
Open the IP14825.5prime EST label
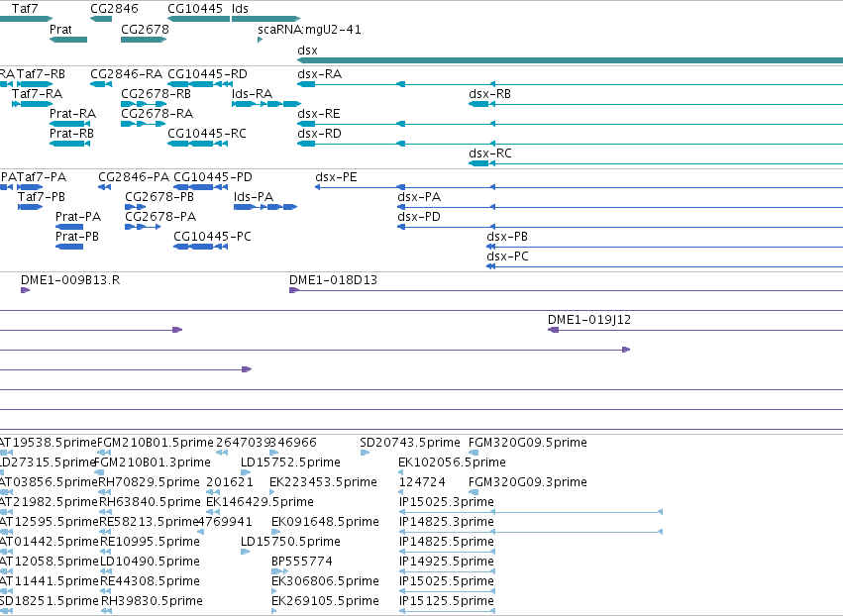click(446, 542)
